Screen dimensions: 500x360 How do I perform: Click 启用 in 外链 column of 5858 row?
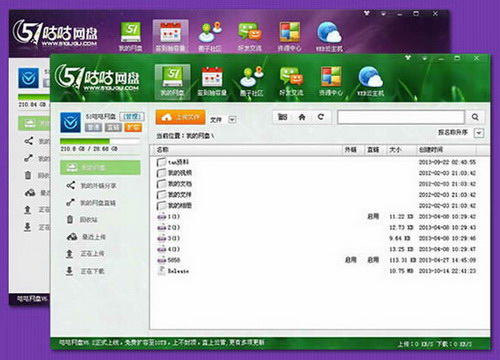351,260
